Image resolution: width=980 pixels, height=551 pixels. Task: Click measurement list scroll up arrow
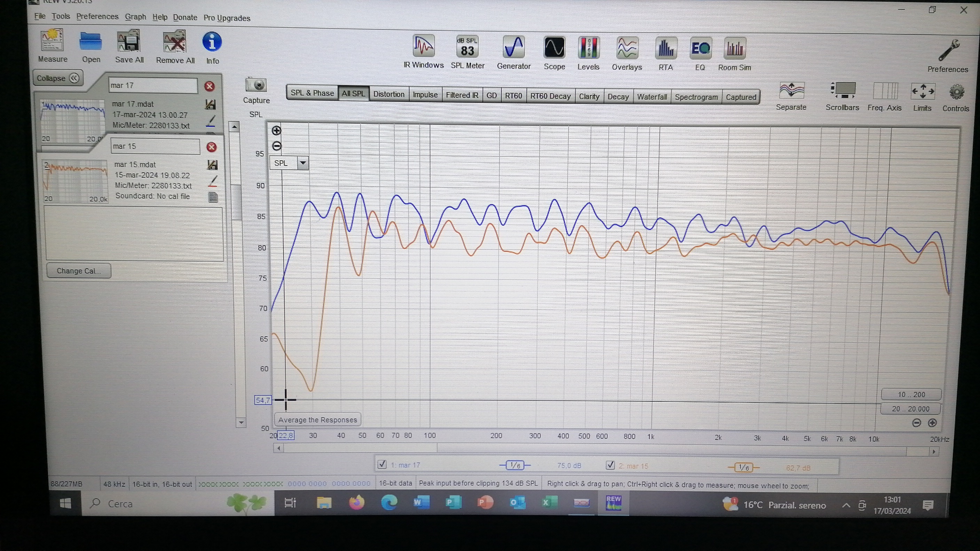234,127
